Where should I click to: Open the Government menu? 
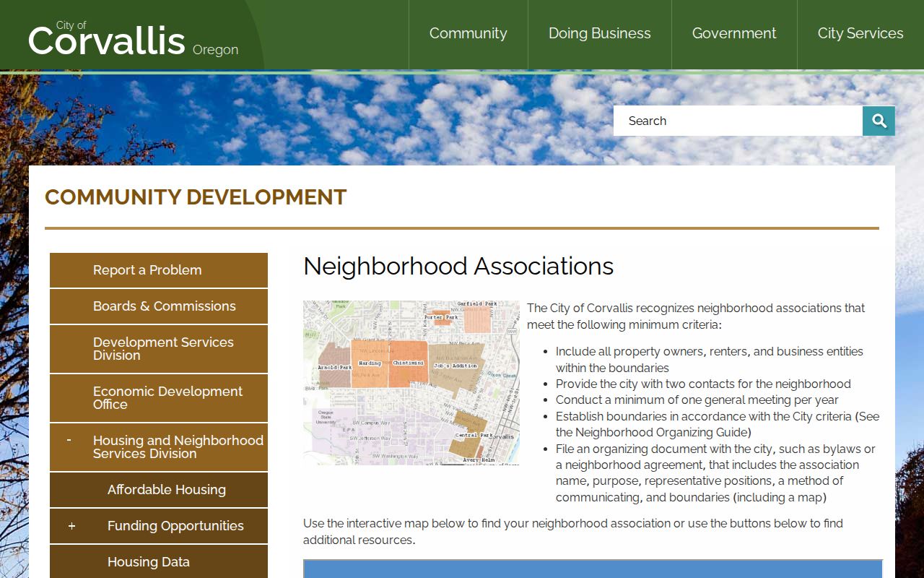click(734, 33)
